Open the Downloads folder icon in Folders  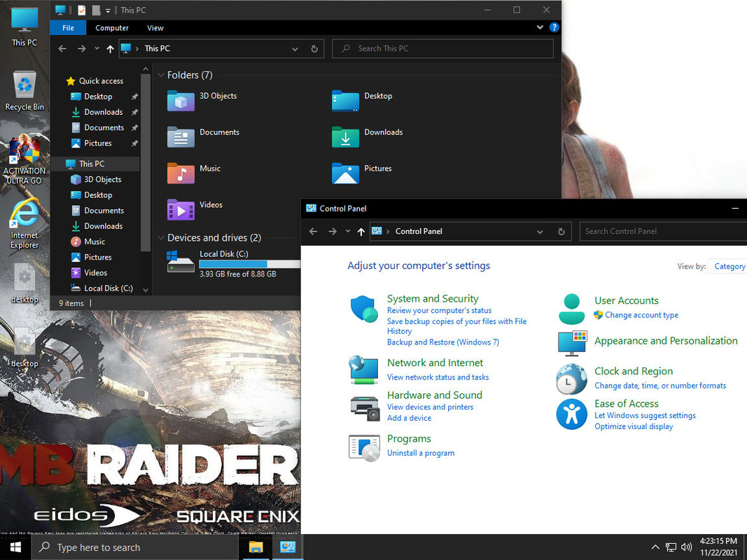[345, 136]
